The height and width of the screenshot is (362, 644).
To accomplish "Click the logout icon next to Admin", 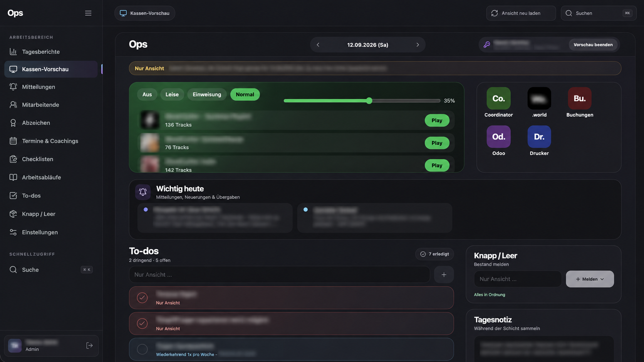I will pos(89,345).
